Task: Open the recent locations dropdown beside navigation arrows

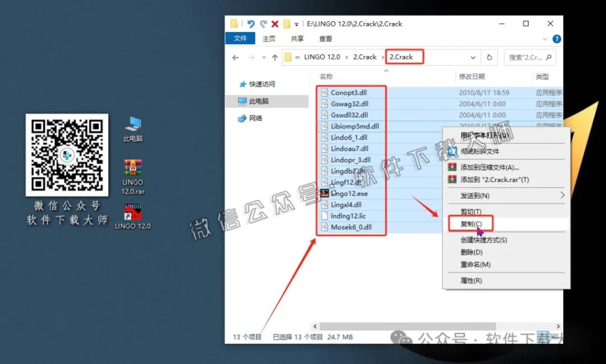Action: point(265,57)
